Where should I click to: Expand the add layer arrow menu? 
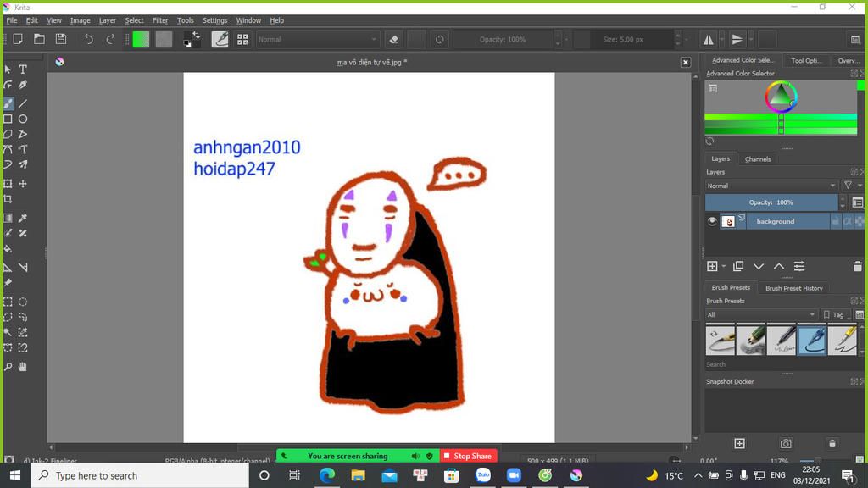point(724,267)
